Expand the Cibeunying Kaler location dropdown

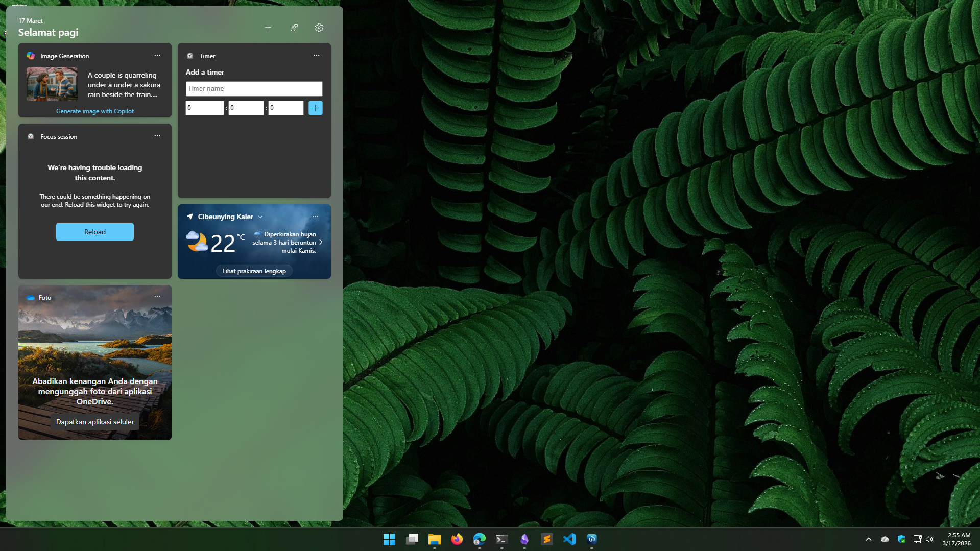click(260, 217)
